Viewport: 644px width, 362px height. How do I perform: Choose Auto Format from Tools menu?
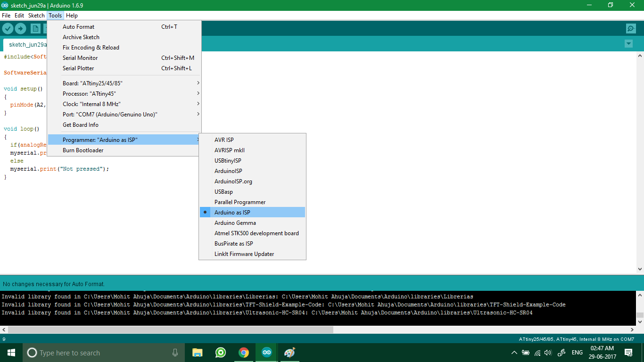click(124, 27)
